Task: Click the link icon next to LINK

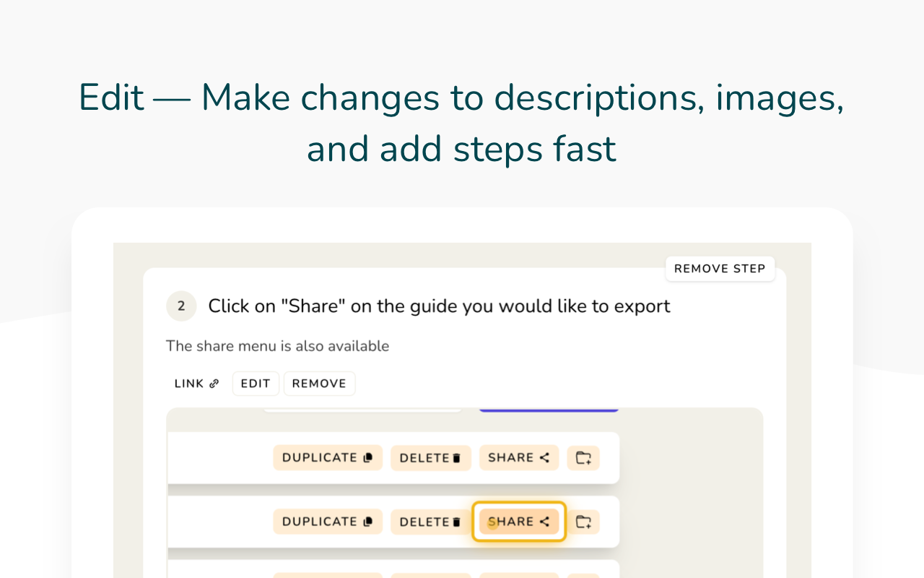Action: (214, 383)
